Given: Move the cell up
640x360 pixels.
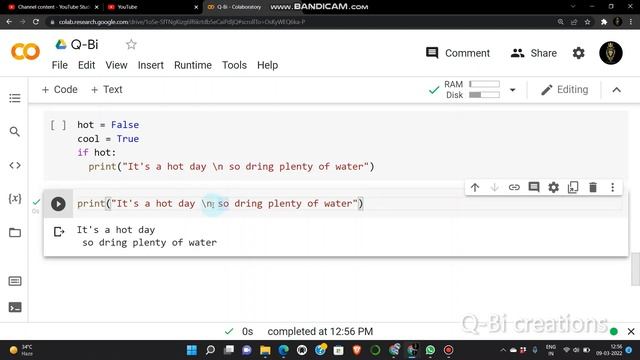Looking at the screenshot, I should (475, 188).
